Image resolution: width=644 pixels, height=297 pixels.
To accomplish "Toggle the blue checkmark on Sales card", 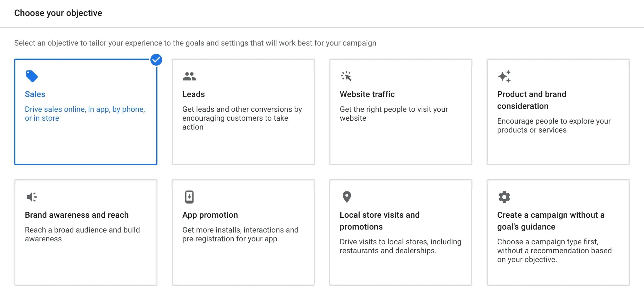I will point(156,60).
